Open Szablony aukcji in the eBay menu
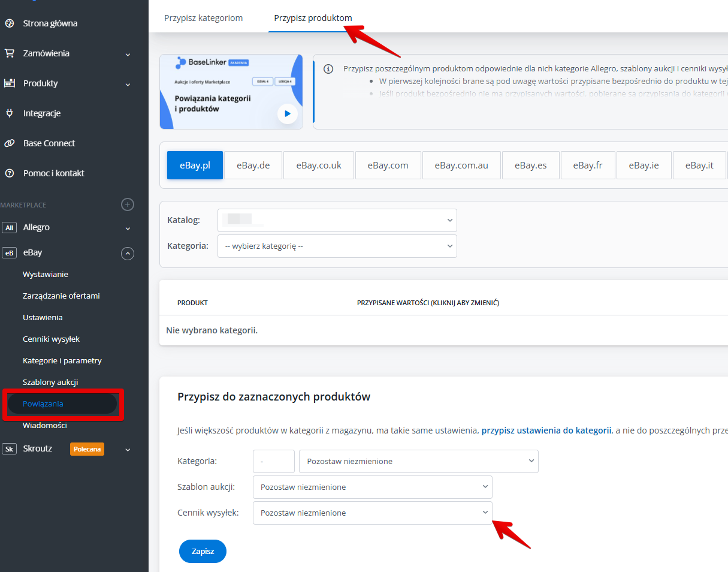The height and width of the screenshot is (572, 728). 50,382
